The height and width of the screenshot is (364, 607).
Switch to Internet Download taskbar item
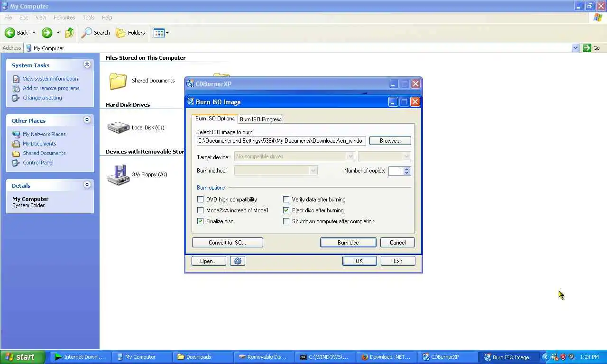[x=80, y=357]
